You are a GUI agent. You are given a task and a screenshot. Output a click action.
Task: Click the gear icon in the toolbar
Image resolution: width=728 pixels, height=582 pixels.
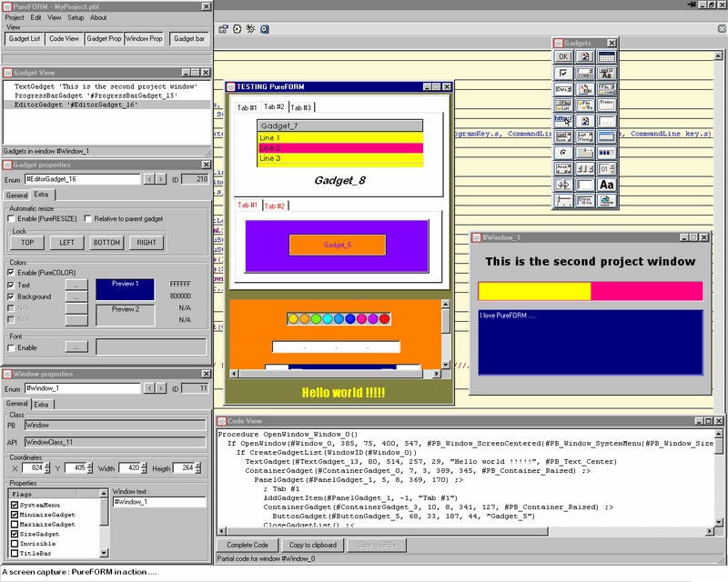(x=238, y=29)
